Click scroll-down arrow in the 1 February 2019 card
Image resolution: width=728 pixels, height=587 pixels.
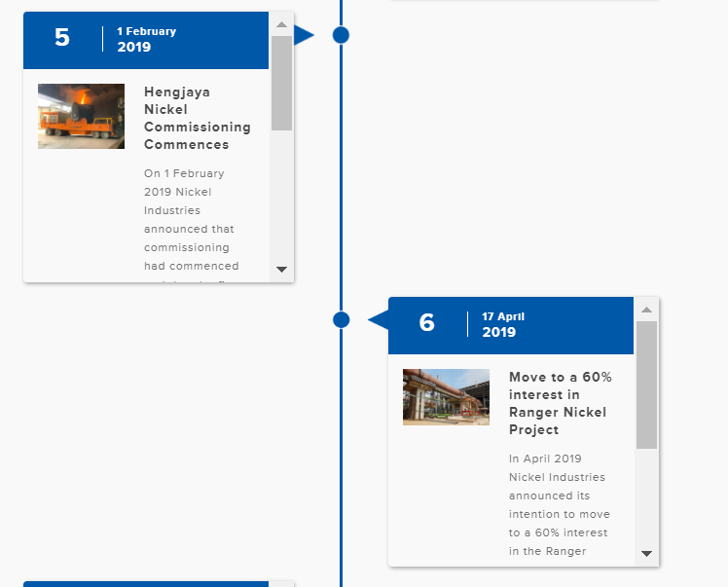(x=281, y=270)
